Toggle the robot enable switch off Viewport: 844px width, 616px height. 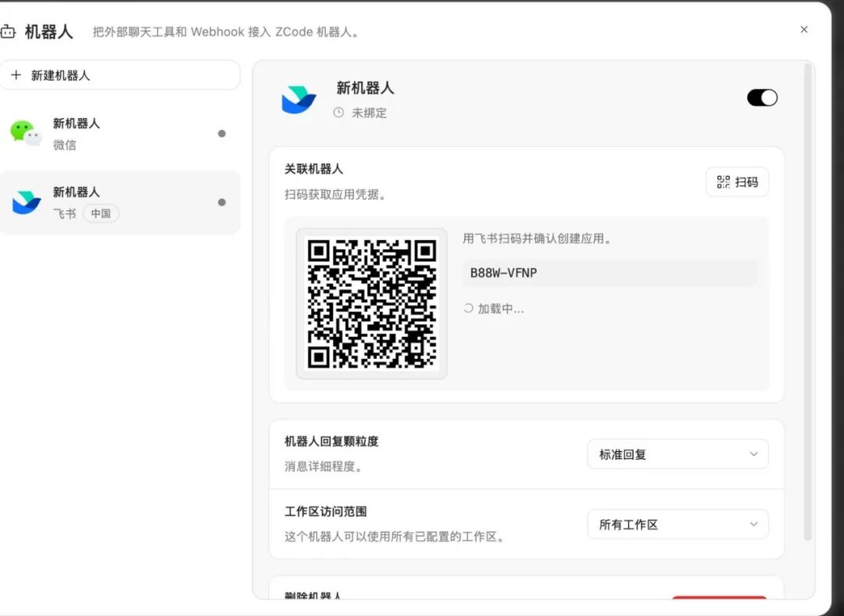point(762,98)
